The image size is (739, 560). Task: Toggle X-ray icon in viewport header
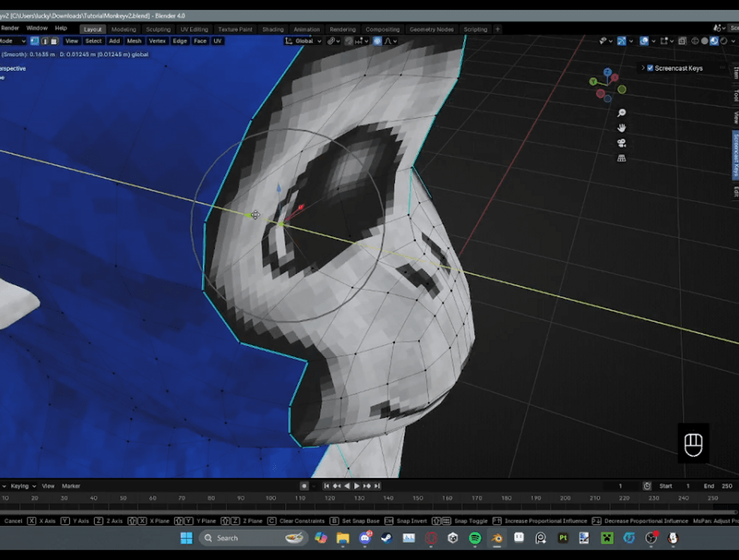coord(682,41)
